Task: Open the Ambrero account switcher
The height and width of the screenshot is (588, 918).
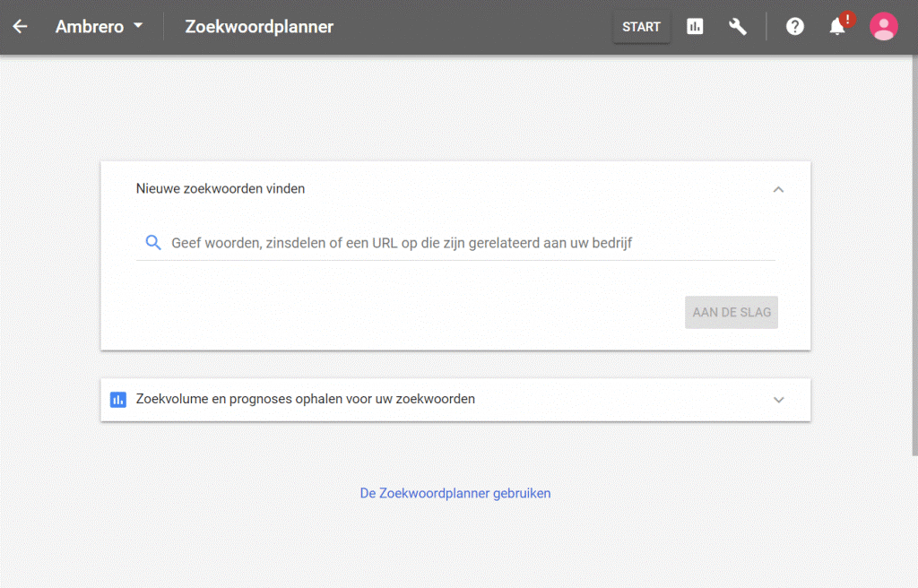Action: [x=88, y=27]
